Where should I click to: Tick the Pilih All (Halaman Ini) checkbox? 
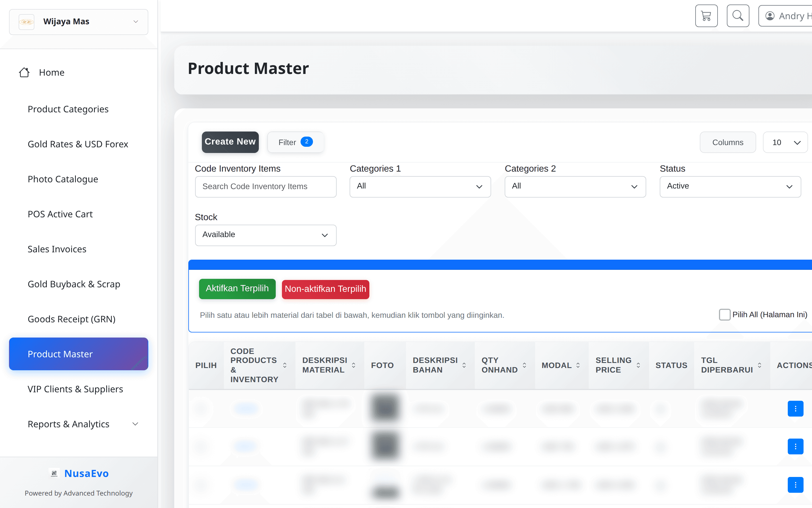point(724,314)
